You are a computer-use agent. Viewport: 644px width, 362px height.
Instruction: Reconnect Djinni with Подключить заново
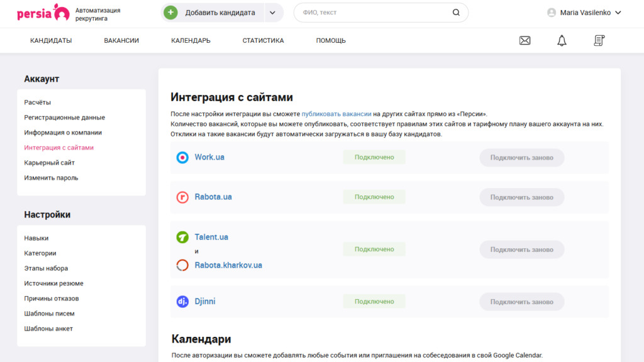point(521,302)
